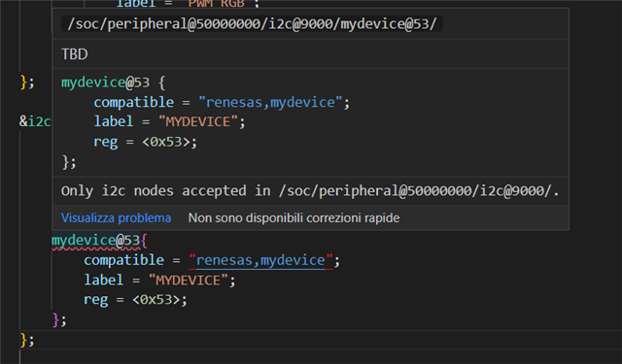The width and height of the screenshot is (622, 364).
Task: Open the 'Visualizza problema' link
Action: click(x=116, y=217)
